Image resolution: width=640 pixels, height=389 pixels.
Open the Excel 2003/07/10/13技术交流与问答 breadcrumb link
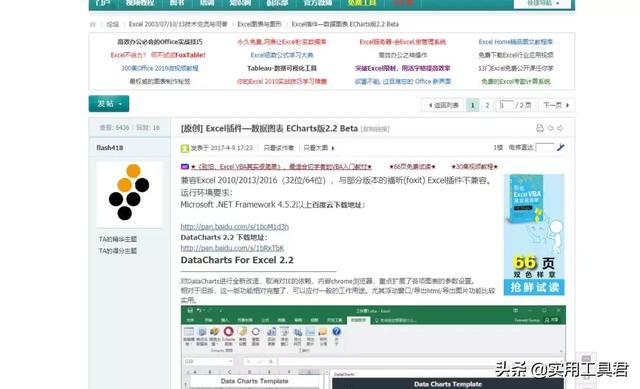178,24
